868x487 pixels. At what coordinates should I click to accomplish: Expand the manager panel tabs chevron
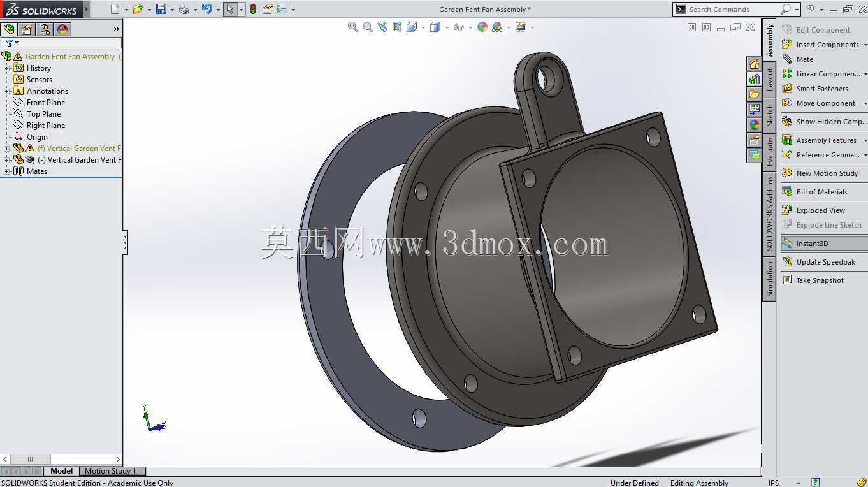point(116,29)
